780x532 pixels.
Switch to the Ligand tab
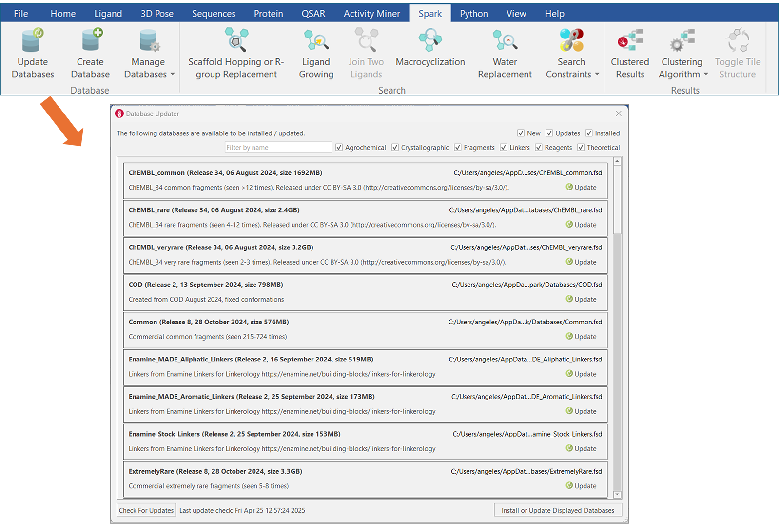[108, 14]
